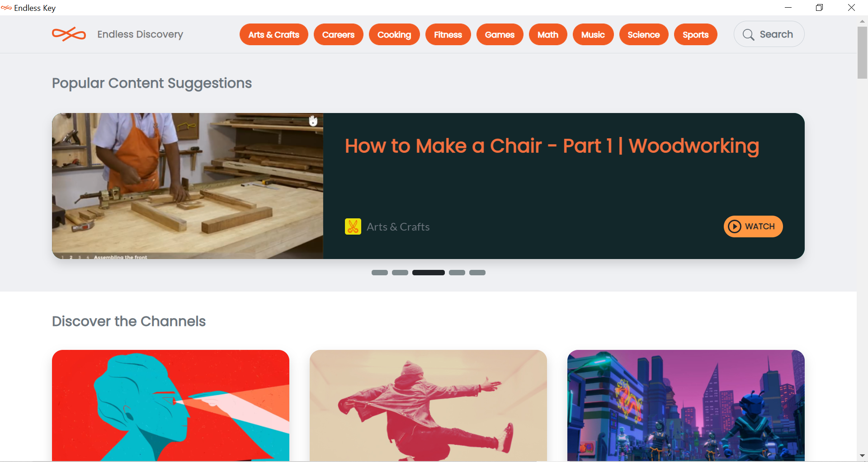Show the second carousel slide
Screen dimensions: 868x462
(400, 273)
